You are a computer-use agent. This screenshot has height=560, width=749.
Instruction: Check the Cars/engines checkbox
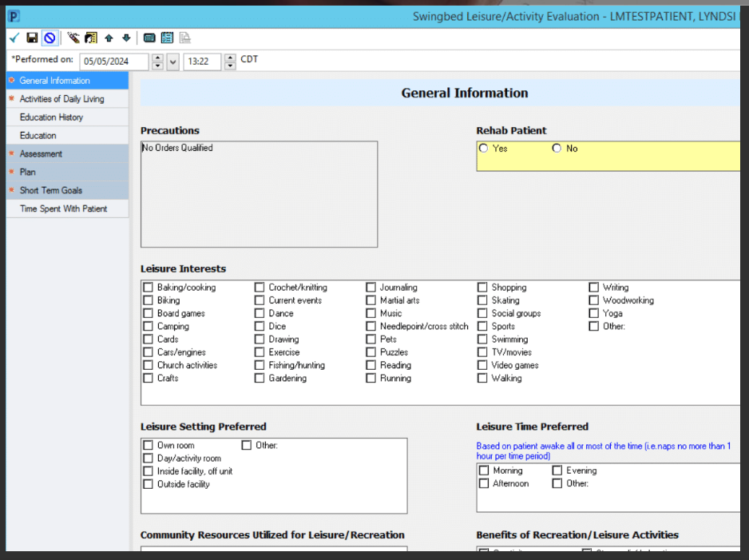pos(148,352)
